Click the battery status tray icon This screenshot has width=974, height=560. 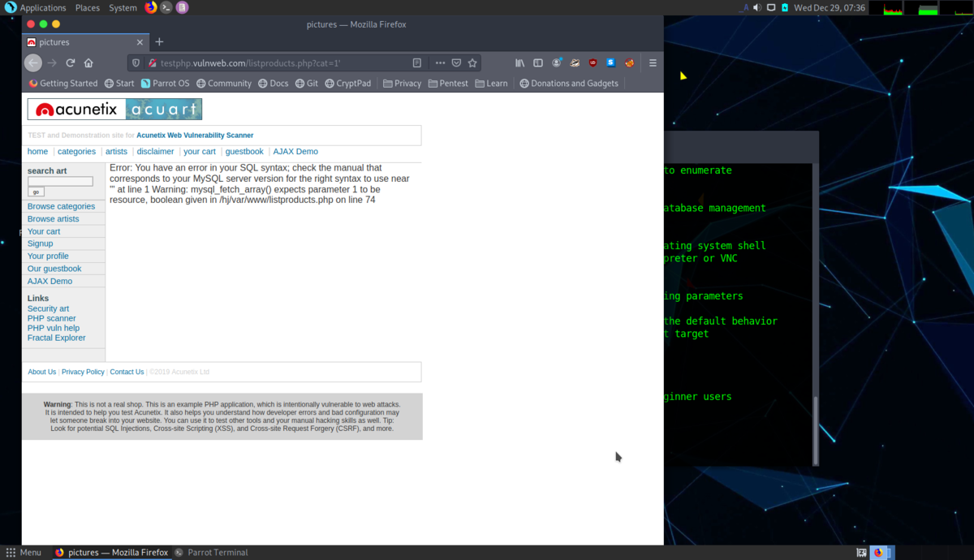pyautogui.click(x=785, y=7)
